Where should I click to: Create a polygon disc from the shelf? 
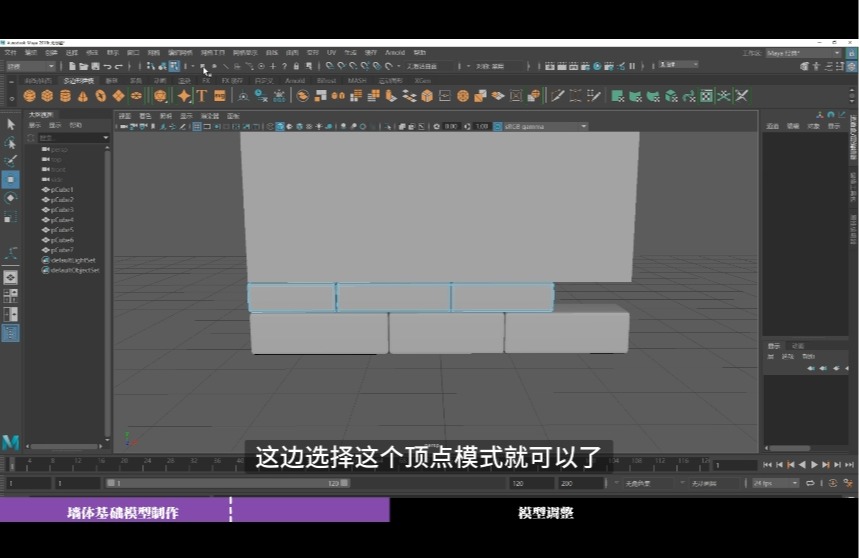click(x=136, y=96)
